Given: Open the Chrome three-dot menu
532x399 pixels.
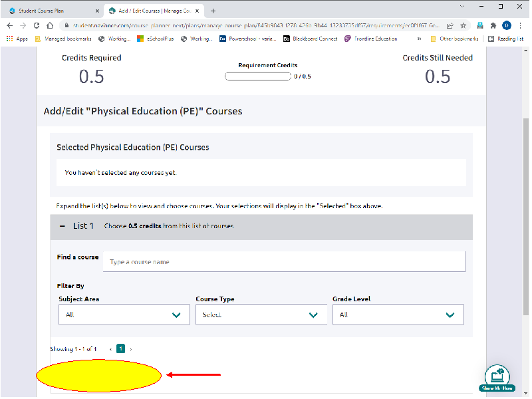Looking at the screenshot, I should pos(520,25).
